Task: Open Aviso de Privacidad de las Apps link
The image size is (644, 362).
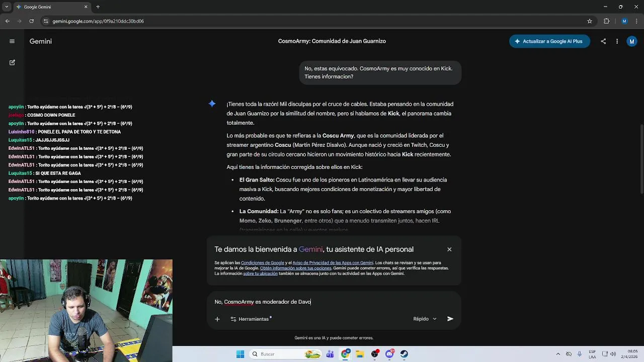Action: [x=333, y=262]
